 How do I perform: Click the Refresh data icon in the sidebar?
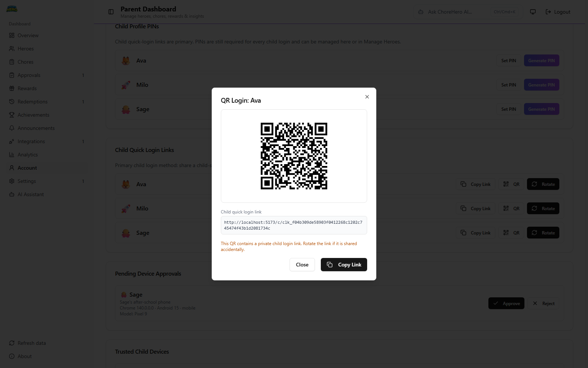coord(12,343)
